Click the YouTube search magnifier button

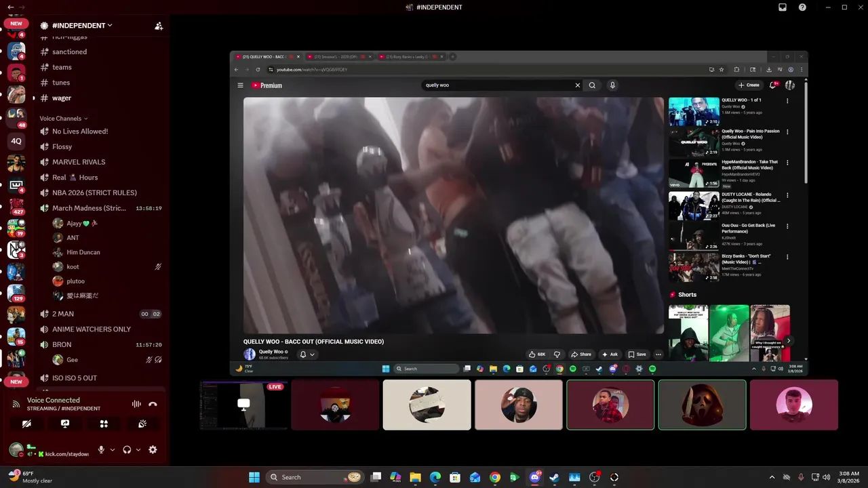[x=592, y=85]
